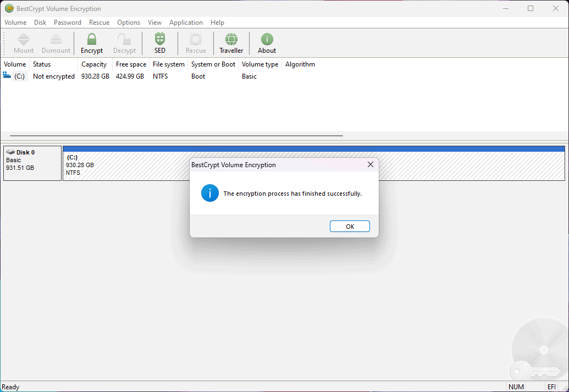Minimize the BestCrypt Volume Encryption window
The image size is (569, 392).
pos(505,8)
